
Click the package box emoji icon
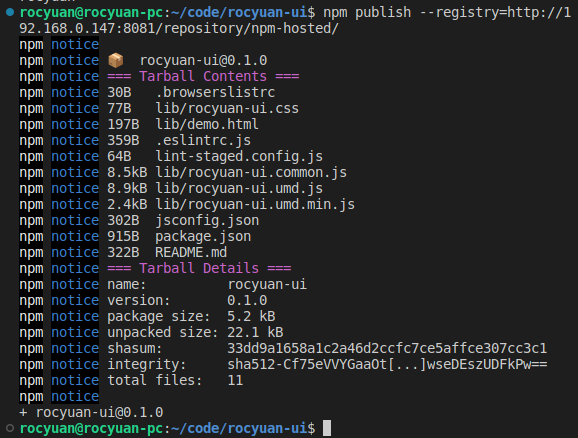(116, 60)
